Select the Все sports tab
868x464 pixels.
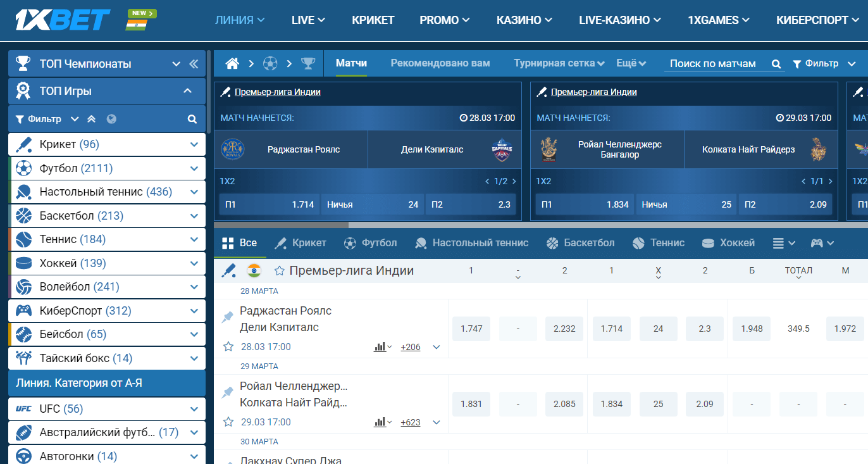240,243
